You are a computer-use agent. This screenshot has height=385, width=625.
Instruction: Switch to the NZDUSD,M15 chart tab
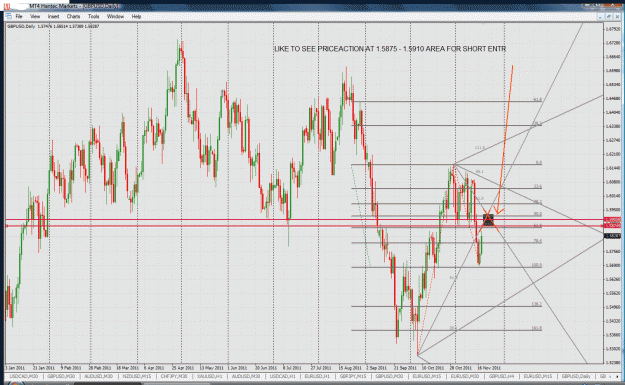[x=137, y=376]
